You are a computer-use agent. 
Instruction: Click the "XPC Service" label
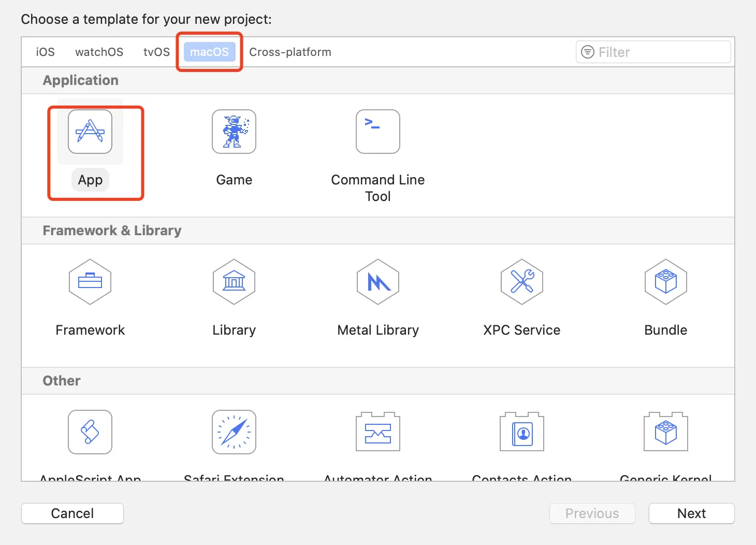pos(522,330)
